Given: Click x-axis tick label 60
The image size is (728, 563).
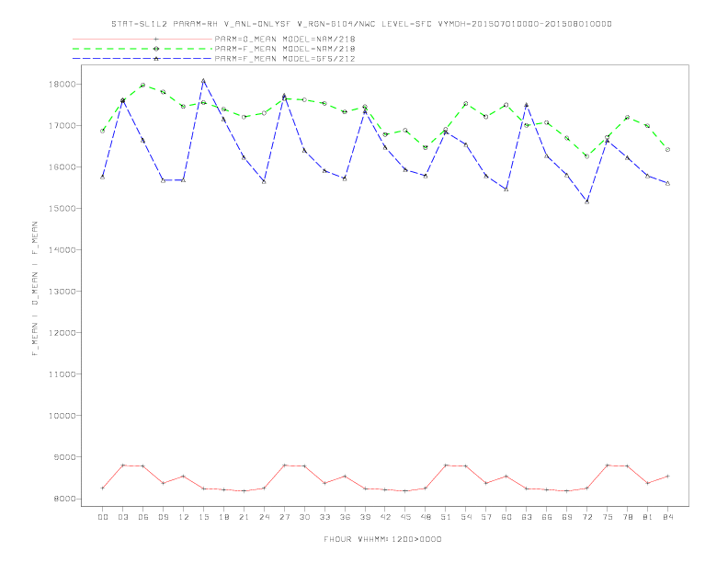Looking at the screenshot, I should [506, 517].
